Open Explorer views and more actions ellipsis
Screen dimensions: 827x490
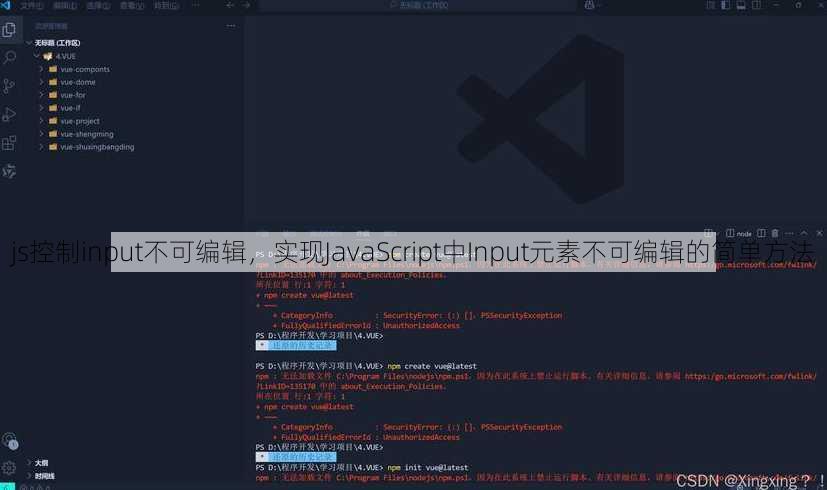(x=230, y=26)
